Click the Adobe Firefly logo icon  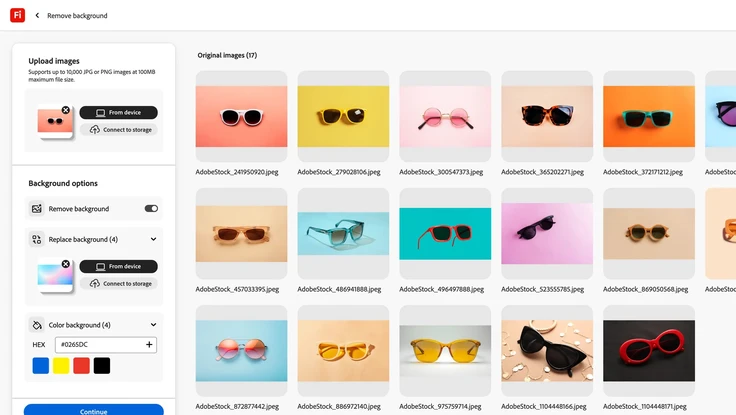[x=17, y=15]
